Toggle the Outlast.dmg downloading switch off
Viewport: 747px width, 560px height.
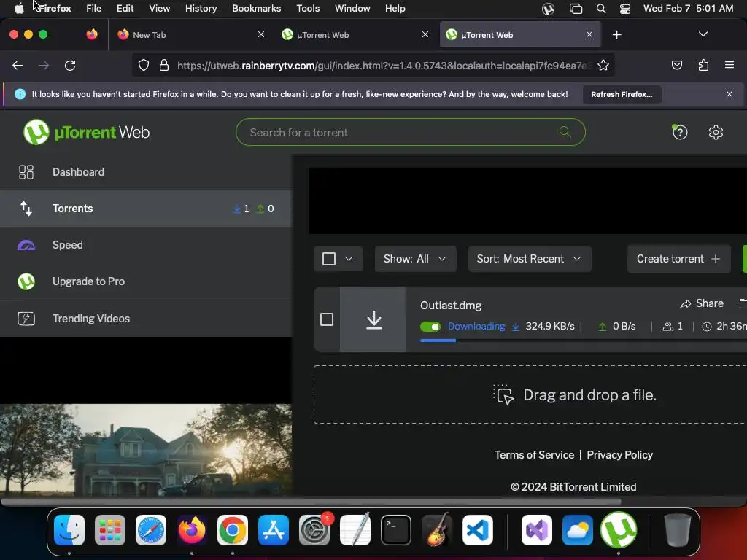[x=430, y=327]
